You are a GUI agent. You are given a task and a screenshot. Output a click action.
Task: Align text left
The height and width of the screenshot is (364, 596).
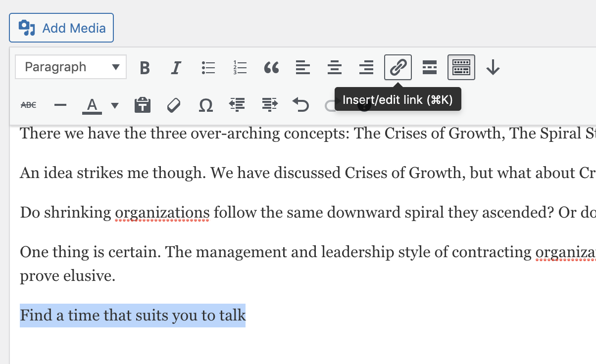303,67
